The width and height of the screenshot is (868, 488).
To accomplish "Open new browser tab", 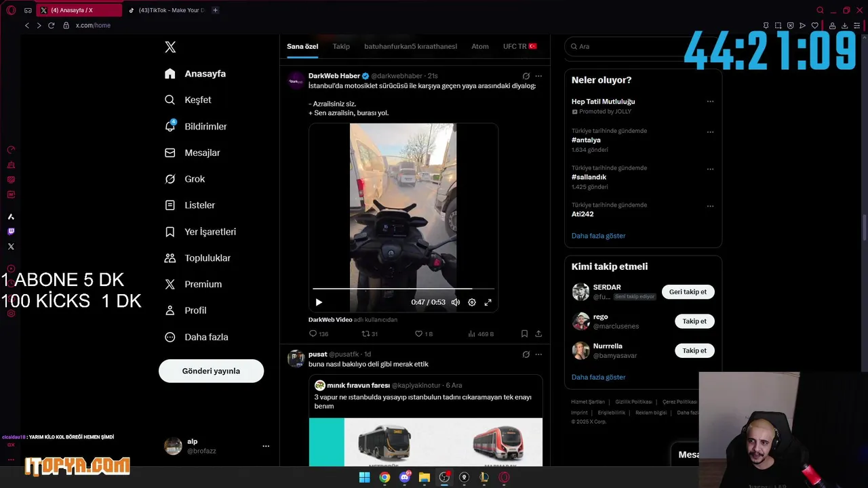I will coord(215,10).
